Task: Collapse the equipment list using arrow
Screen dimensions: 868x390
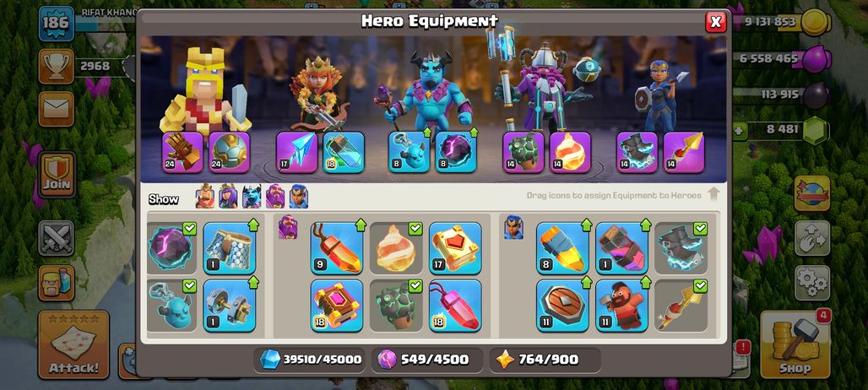Action: click(x=713, y=195)
